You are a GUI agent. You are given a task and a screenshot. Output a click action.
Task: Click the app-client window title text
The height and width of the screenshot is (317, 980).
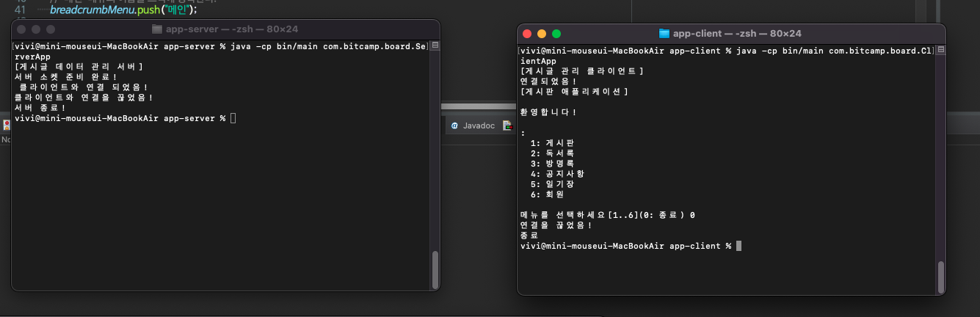[737, 34]
